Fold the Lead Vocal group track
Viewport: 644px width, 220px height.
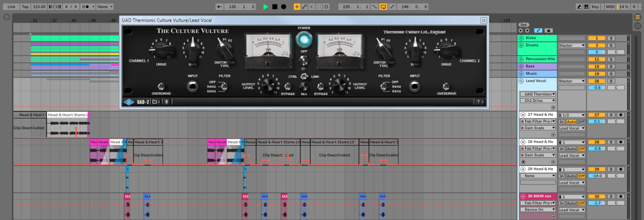[x=521, y=81]
